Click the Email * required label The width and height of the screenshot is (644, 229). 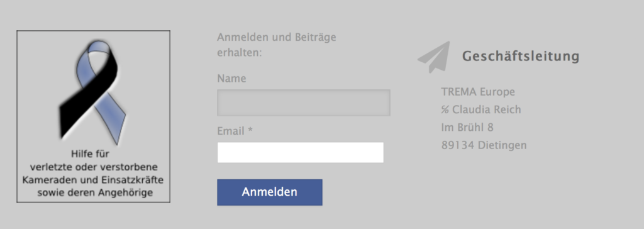pos(235,131)
